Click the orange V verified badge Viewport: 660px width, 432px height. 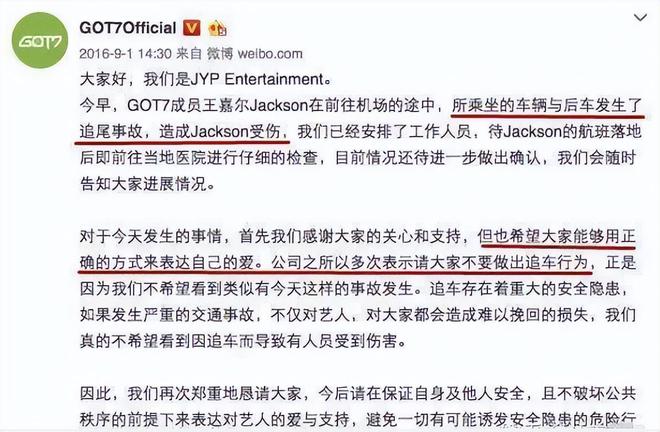[x=192, y=28]
